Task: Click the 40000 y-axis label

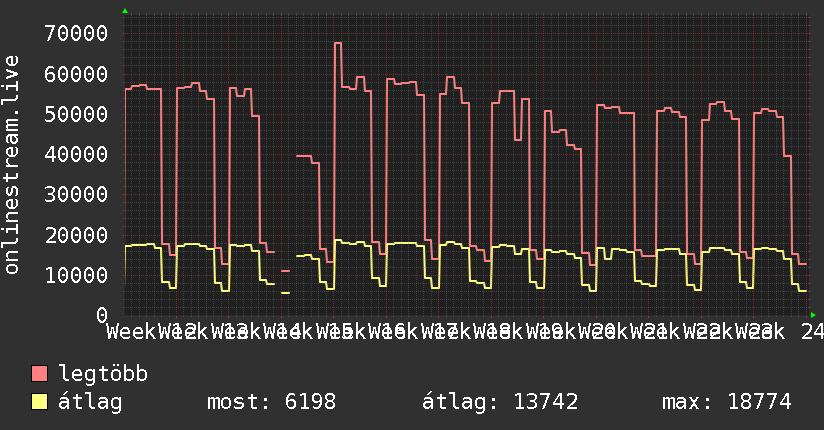Action: [x=76, y=155]
